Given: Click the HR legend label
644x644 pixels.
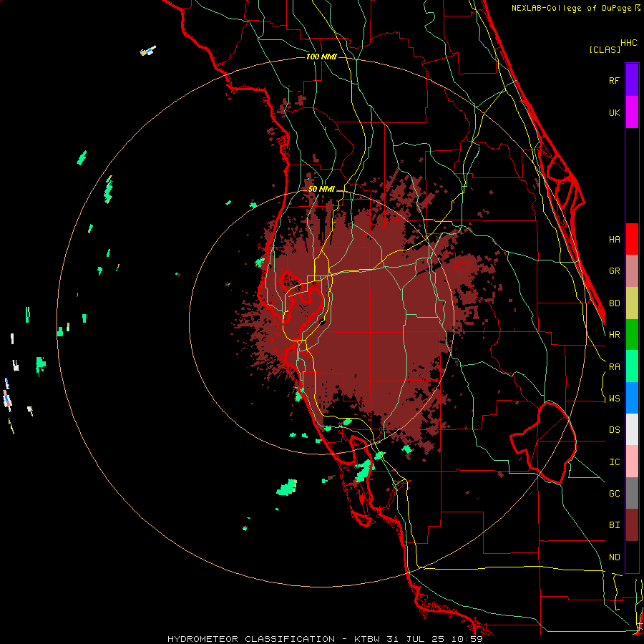Looking at the screenshot, I should click(614, 335).
